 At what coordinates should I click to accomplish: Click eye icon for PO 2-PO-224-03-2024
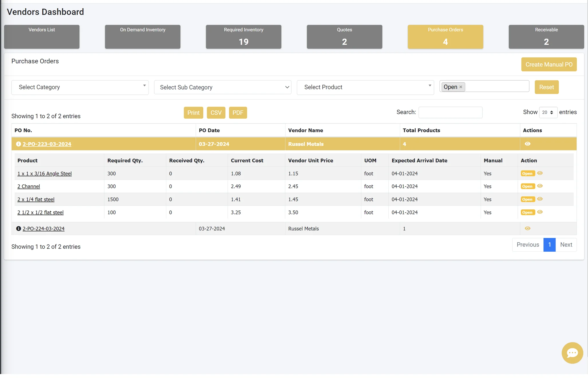tap(527, 228)
